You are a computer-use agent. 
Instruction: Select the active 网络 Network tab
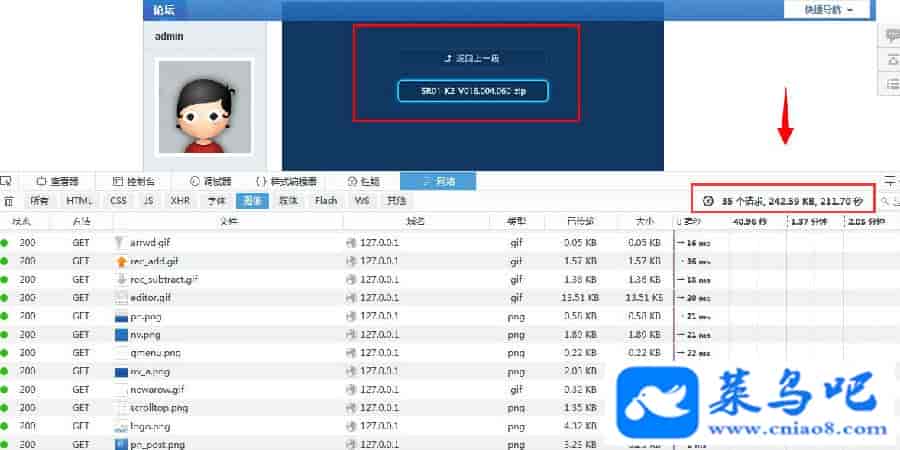[x=438, y=181]
